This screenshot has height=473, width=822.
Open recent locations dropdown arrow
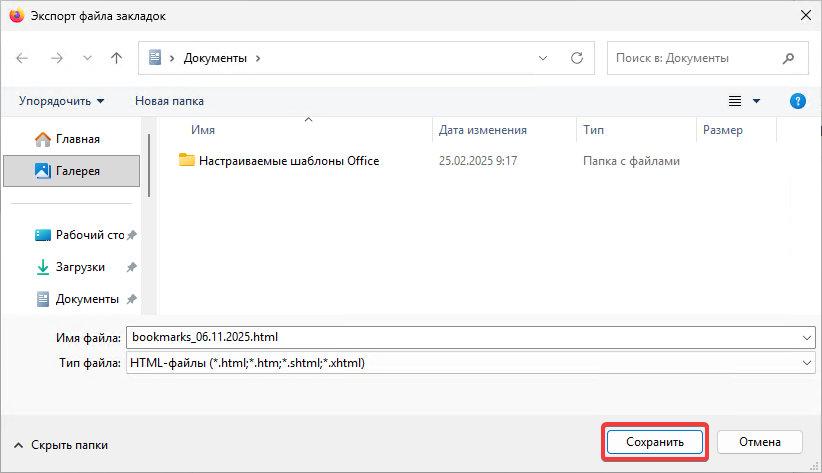click(87, 58)
